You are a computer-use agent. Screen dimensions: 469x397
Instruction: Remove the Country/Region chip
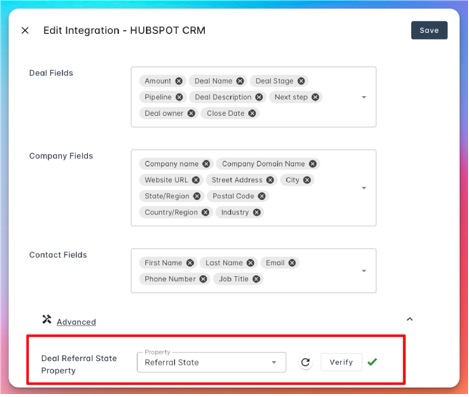point(205,212)
